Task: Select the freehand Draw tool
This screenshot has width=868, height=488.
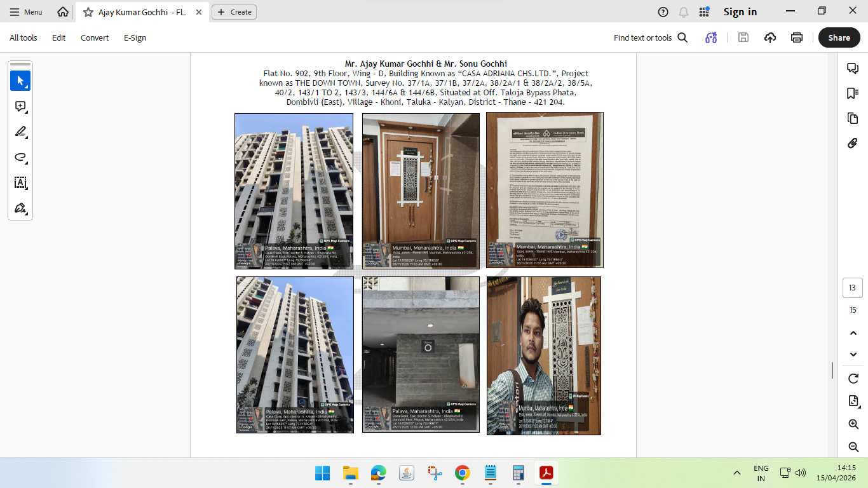Action: click(x=20, y=158)
